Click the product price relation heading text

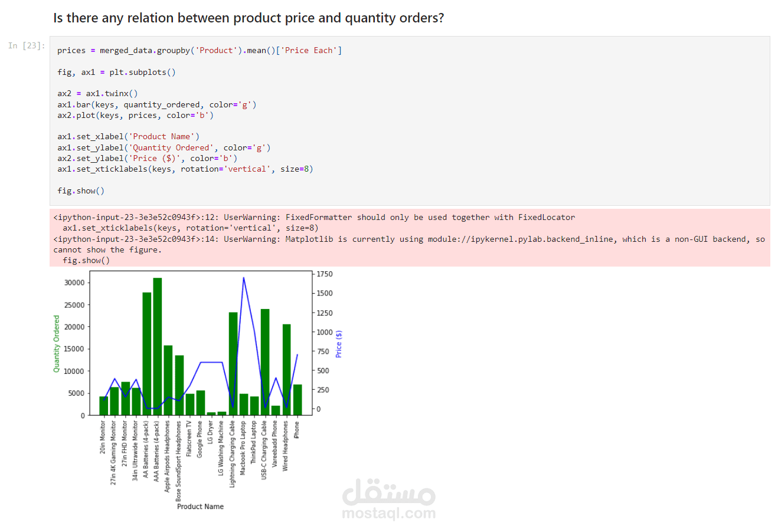click(x=248, y=18)
